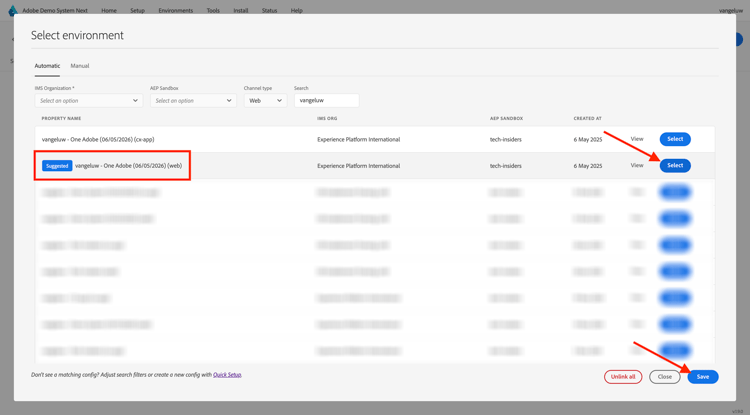This screenshot has width=750, height=415.
Task: Expand the IMS Organization dropdown
Action: pos(88,100)
